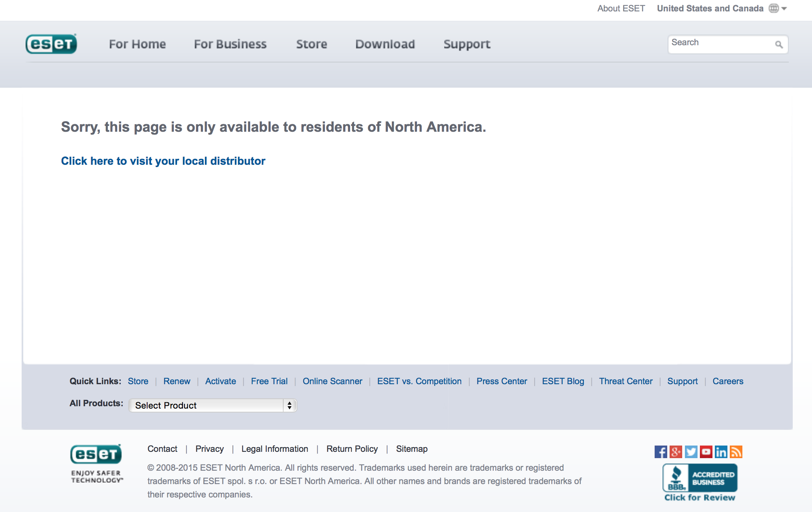
Task: Click the ESET logo in the header
Action: point(51,44)
